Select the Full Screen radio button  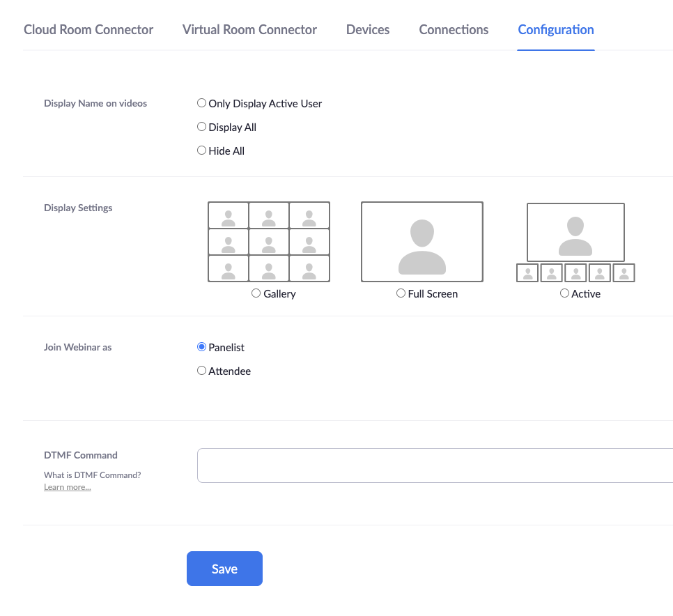(401, 293)
